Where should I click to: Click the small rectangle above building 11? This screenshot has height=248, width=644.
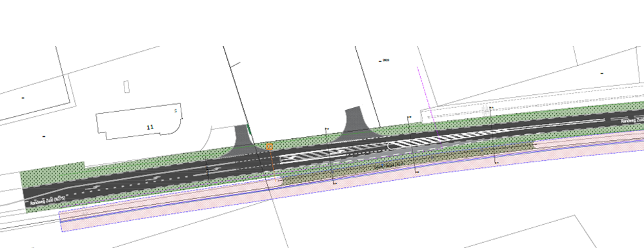click(x=127, y=87)
